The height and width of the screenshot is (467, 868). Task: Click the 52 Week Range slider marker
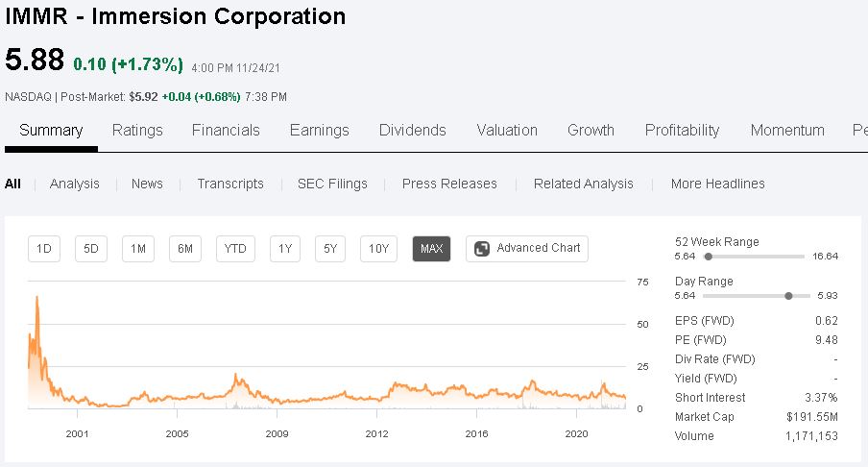[708, 257]
